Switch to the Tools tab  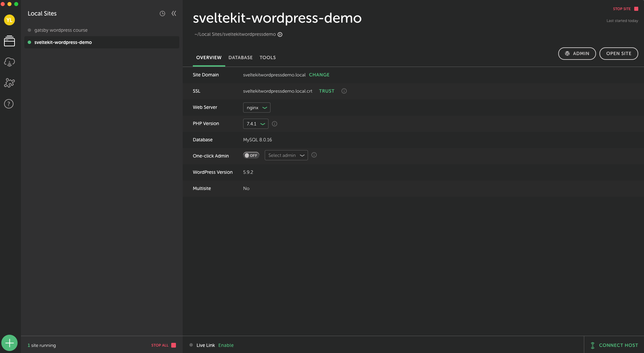pos(267,57)
